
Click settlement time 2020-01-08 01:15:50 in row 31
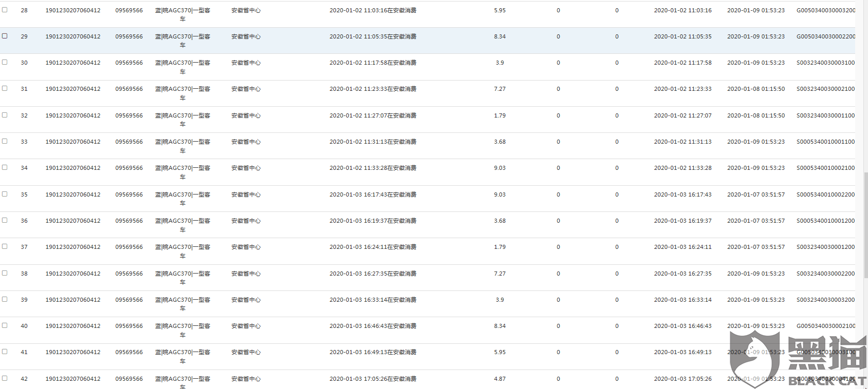[x=756, y=89]
